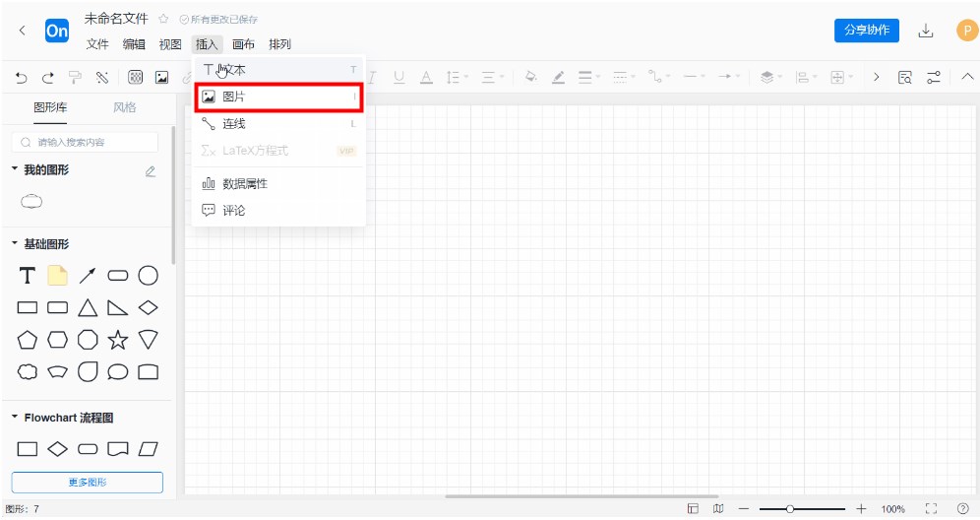The image size is (980, 520).
Task: Select the format painter roller tool
Action: tap(75, 78)
